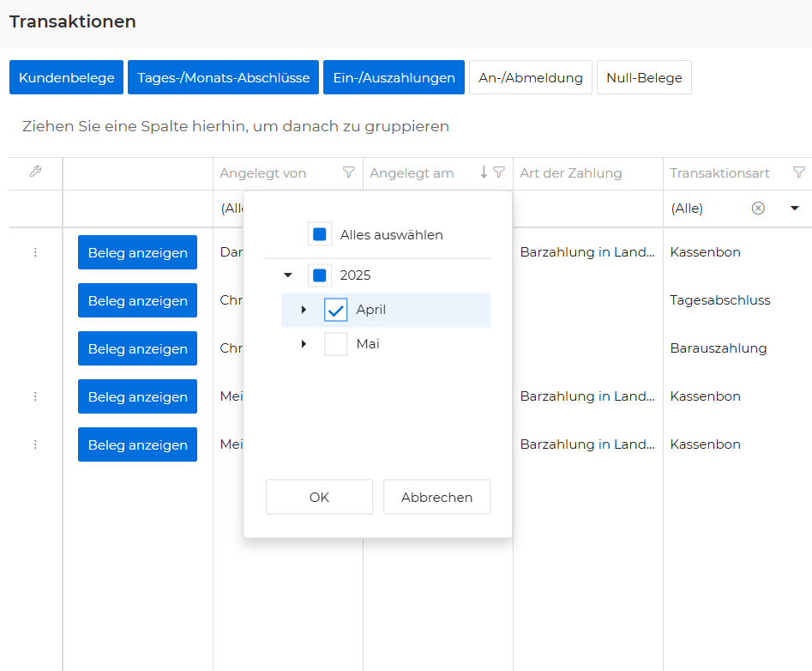Toggle the Alles auswählen checkbox

point(320,234)
